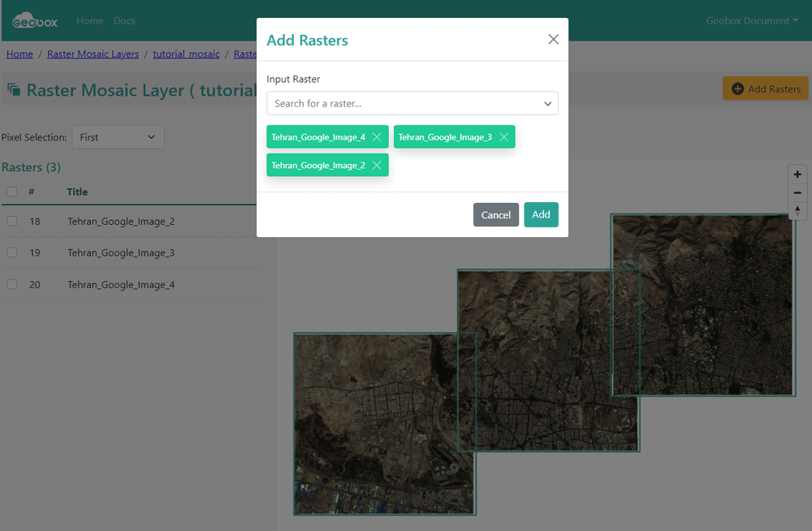This screenshot has height=531, width=812.
Task: Expand the Input Raster dropdown arrow
Action: 548,104
